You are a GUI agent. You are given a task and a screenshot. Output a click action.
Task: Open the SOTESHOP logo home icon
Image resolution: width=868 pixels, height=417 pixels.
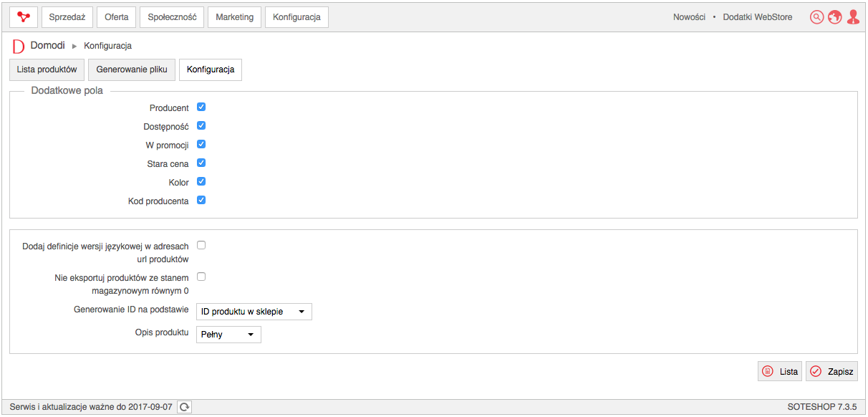[x=24, y=17]
